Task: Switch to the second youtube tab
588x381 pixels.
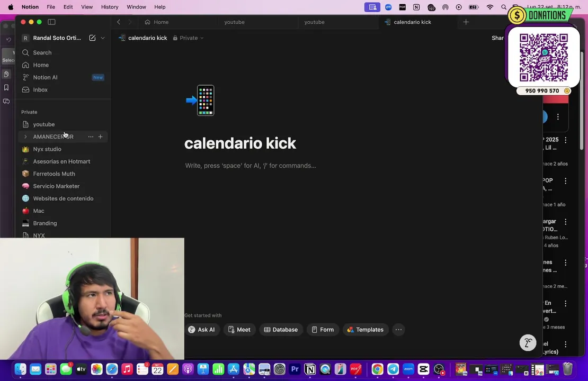Action: click(x=314, y=22)
